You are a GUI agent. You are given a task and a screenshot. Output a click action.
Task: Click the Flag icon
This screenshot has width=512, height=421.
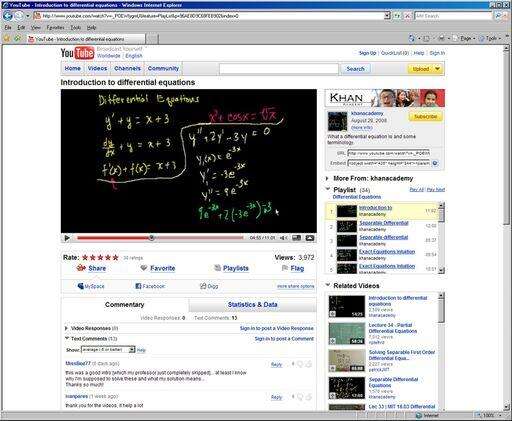pyautogui.click(x=285, y=268)
